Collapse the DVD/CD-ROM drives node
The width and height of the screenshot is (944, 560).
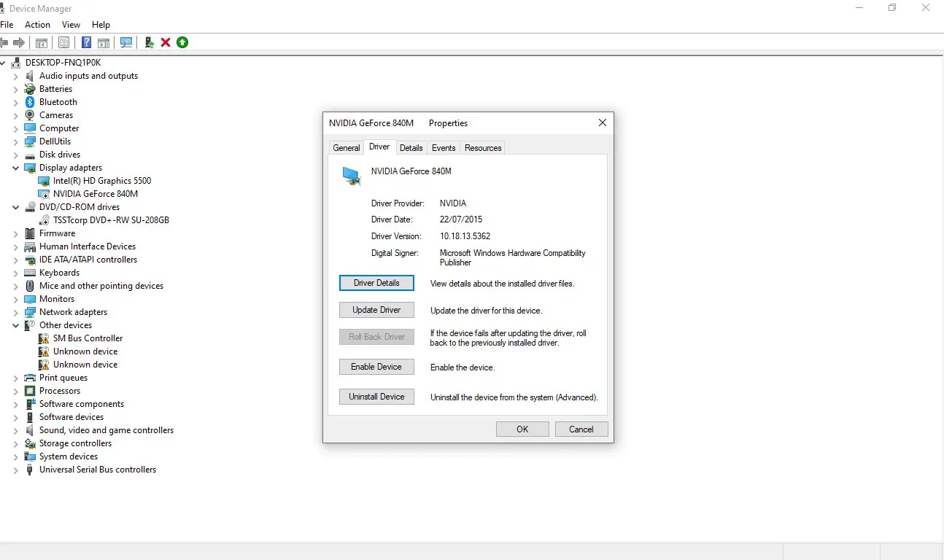15,207
